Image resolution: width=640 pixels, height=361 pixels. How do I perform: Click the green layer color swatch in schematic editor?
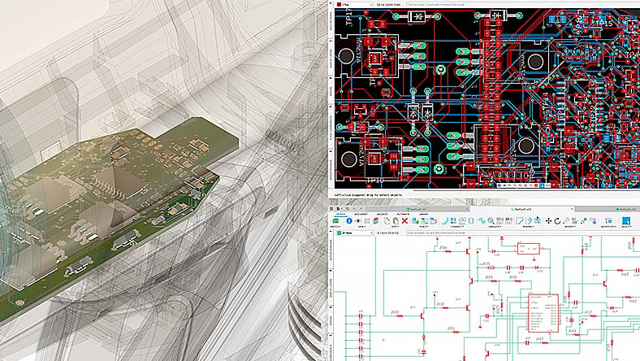pos(339,233)
